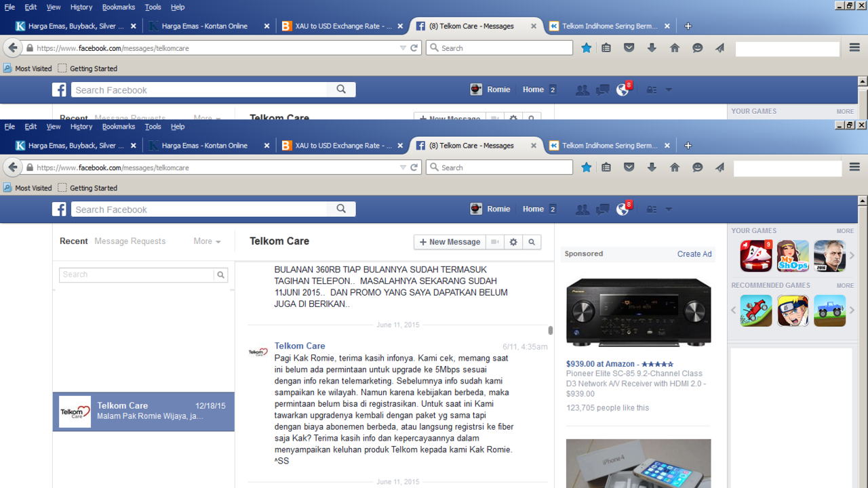Click the video call icon next to New Message
Viewport: 868px width, 488px height.
point(495,242)
